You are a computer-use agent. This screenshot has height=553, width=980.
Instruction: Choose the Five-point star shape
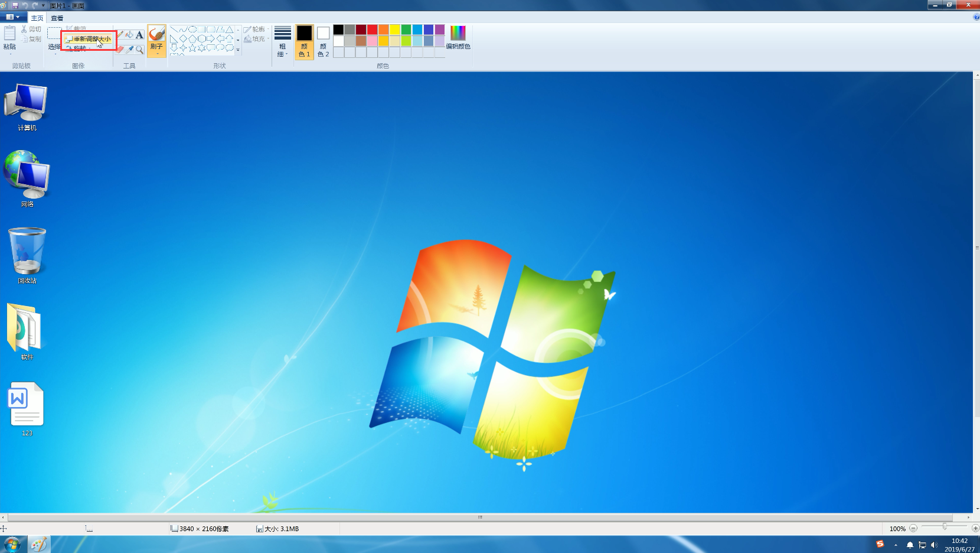click(x=192, y=48)
